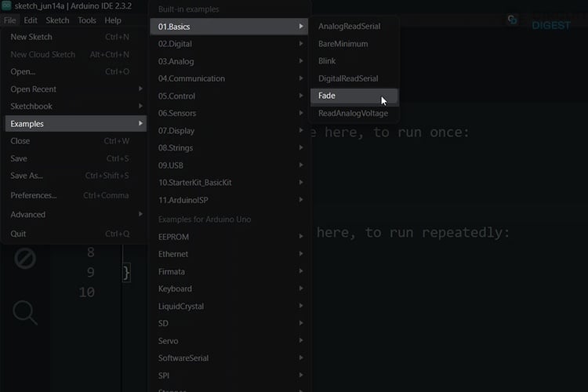Click the Arduino IDE app icon in title bar
This screenshot has height=392, width=588.
click(x=6, y=6)
